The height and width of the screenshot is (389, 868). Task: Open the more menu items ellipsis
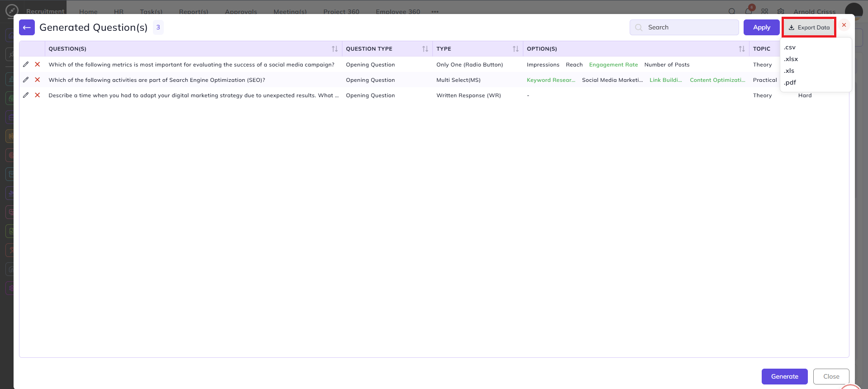435,12
